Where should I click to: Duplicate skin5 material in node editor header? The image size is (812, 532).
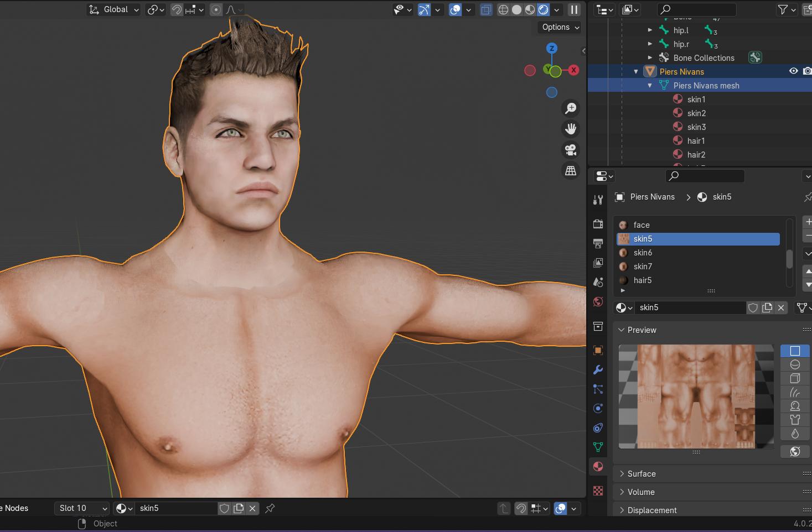click(239, 508)
